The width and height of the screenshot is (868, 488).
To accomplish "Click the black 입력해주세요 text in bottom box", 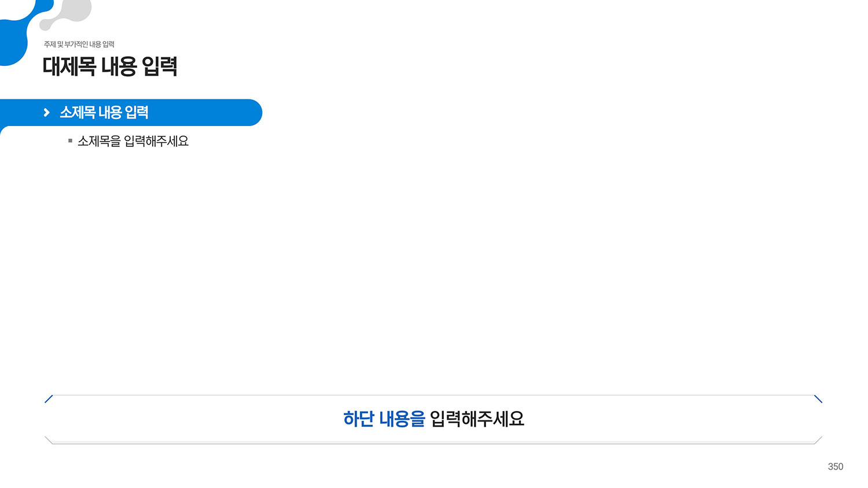I will pyautogui.click(x=477, y=419).
